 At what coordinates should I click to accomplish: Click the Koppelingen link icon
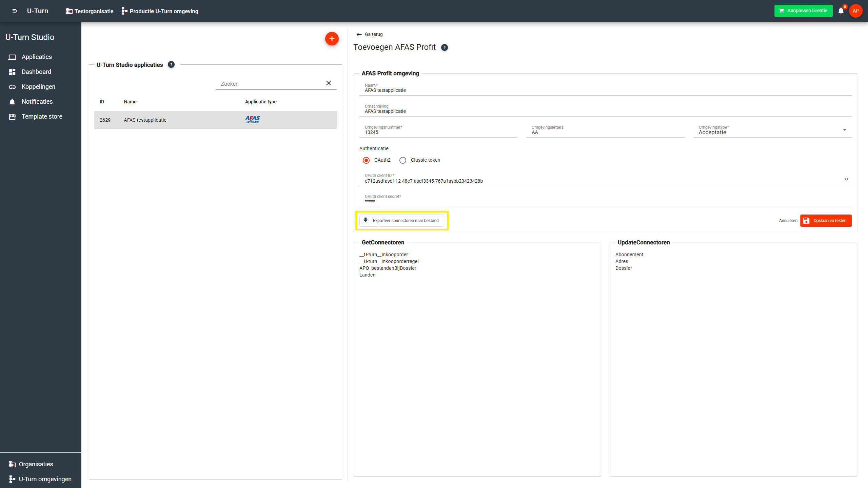(x=12, y=87)
